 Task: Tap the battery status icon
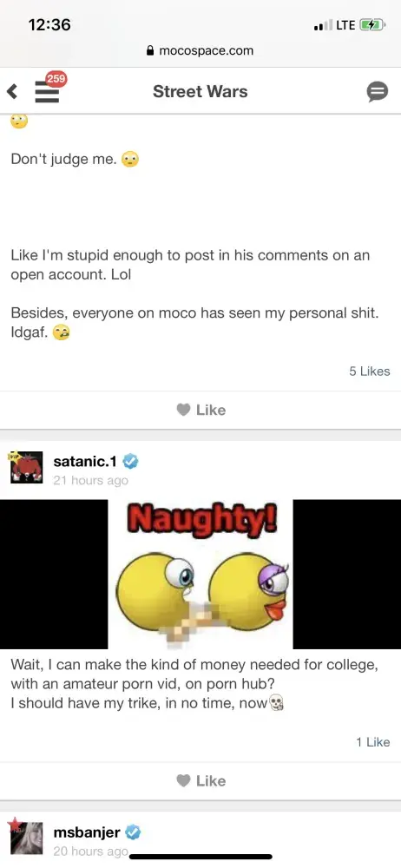pos(371,25)
